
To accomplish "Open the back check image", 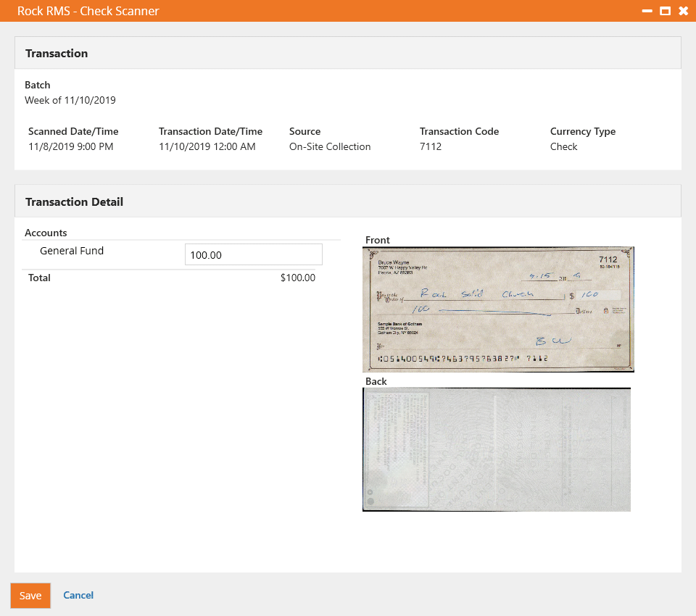I will [496, 449].
